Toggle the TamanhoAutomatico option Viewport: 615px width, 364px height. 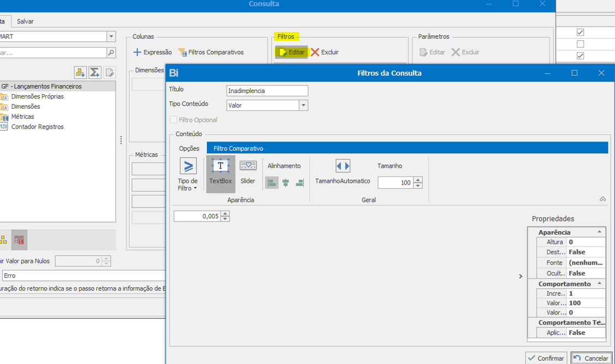(343, 171)
